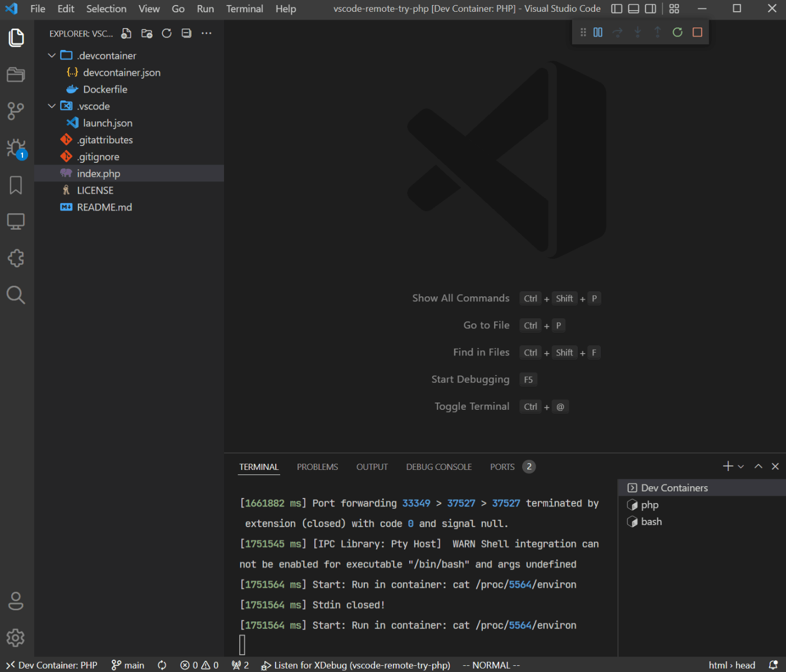This screenshot has height=672, width=786.
Task: Create a new folder in Explorer
Action: point(147,34)
